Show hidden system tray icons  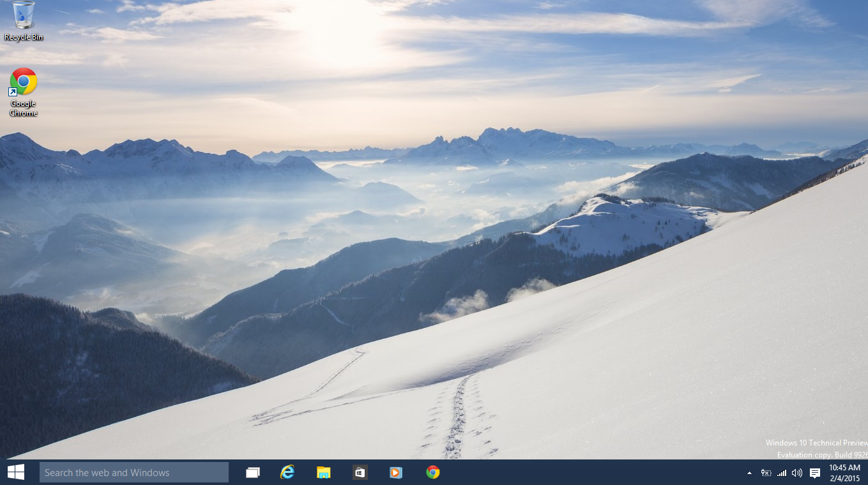click(x=749, y=473)
